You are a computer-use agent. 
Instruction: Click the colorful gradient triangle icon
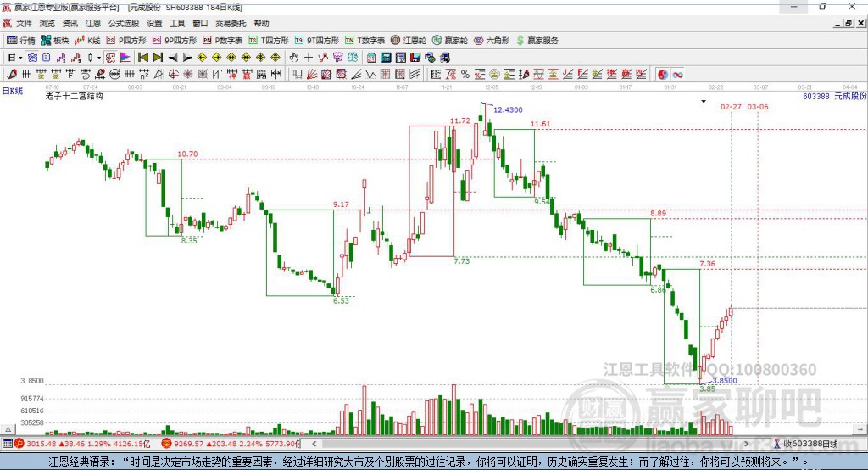[125, 58]
